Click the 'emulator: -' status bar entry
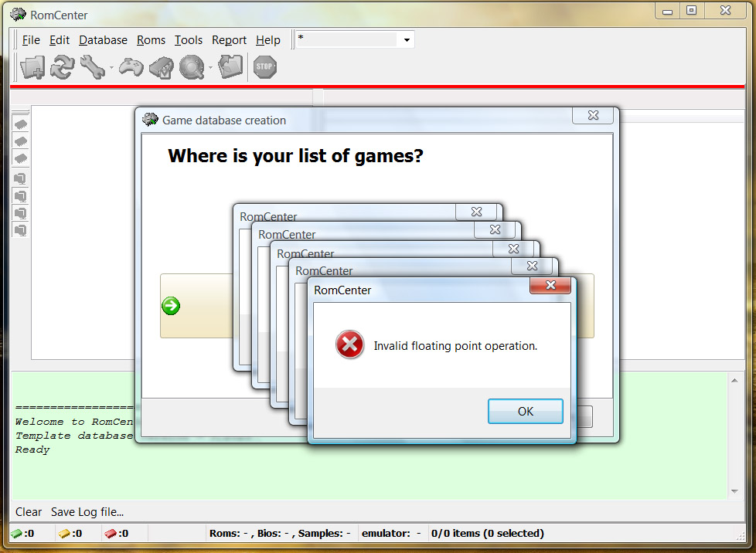 pyautogui.click(x=391, y=533)
